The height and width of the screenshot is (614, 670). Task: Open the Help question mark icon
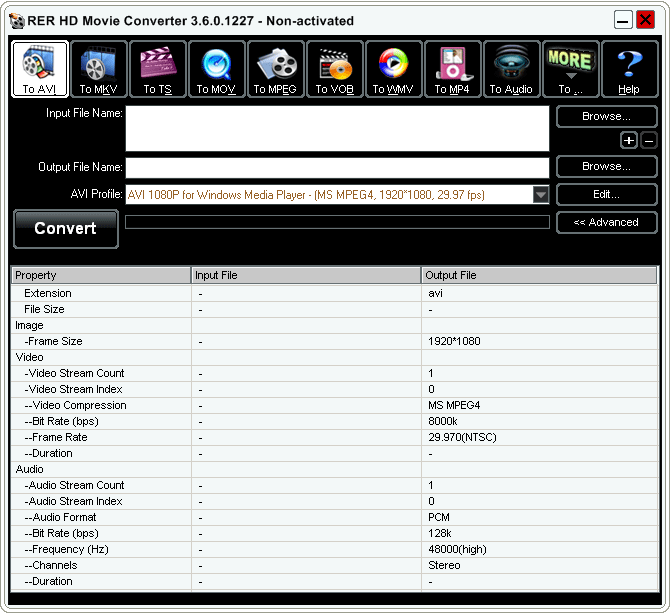click(629, 69)
